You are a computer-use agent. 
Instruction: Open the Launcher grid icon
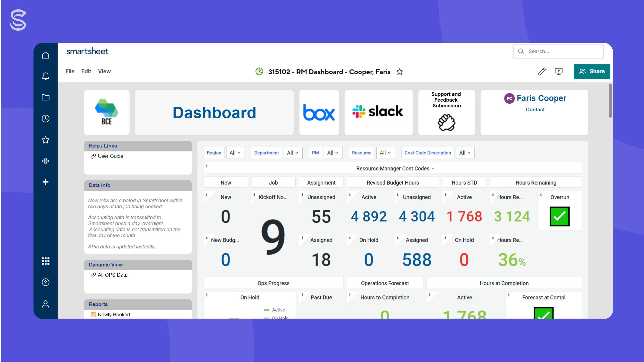pos(45,261)
